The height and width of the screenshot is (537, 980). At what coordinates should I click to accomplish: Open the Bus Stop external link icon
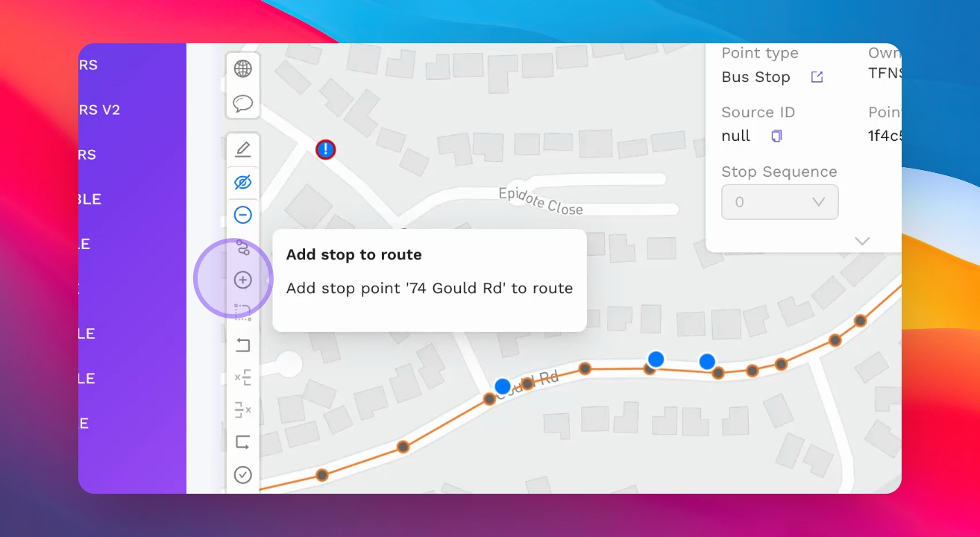817,77
